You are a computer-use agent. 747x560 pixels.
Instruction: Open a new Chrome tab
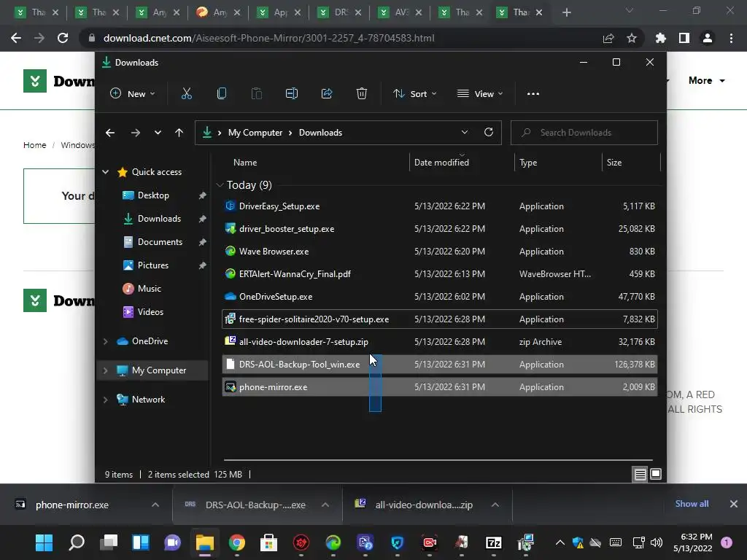pyautogui.click(x=566, y=12)
